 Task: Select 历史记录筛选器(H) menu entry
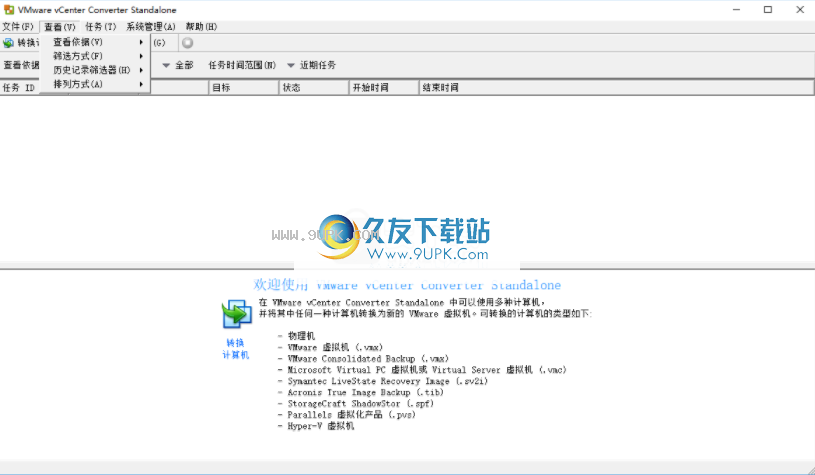click(95, 70)
